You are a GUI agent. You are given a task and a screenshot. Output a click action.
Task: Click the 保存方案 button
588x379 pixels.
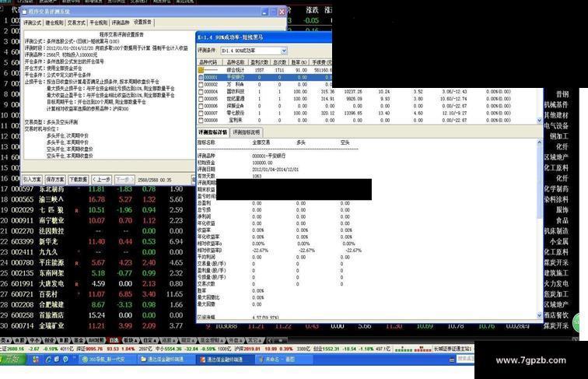click(x=55, y=180)
